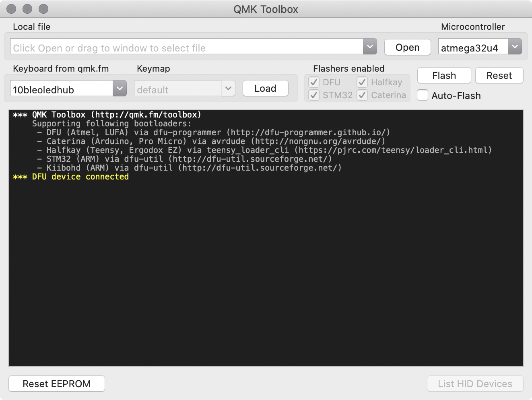Click the Caterina avrdude log line
The height and width of the screenshot is (400, 532).
click(211, 141)
